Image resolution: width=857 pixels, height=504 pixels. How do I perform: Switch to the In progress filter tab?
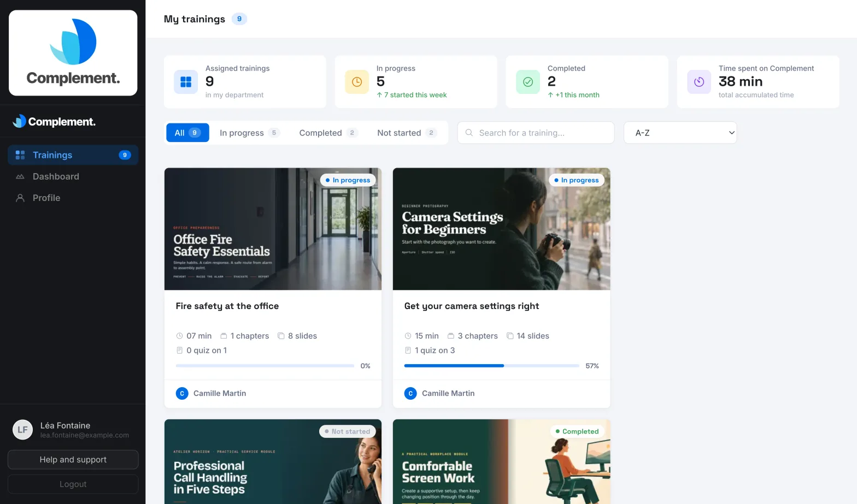[x=249, y=133]
